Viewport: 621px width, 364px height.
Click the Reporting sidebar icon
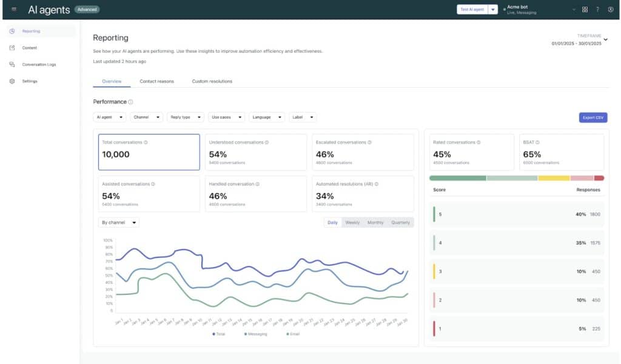pyautogui.click(x=12, y=31)
